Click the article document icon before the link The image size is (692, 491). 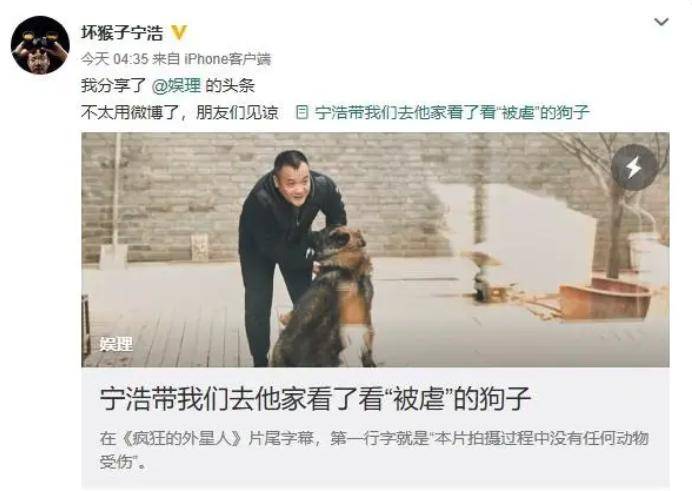click(302, 112)
